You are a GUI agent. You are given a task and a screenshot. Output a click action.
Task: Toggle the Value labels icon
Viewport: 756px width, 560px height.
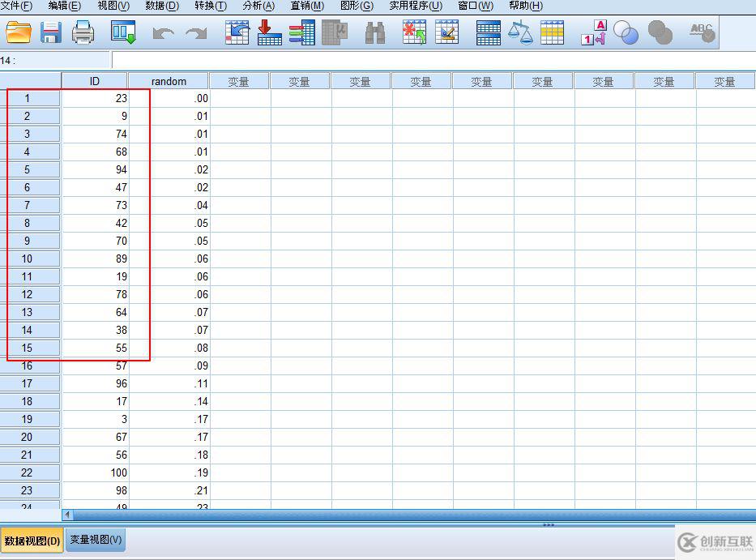[593, 32]
